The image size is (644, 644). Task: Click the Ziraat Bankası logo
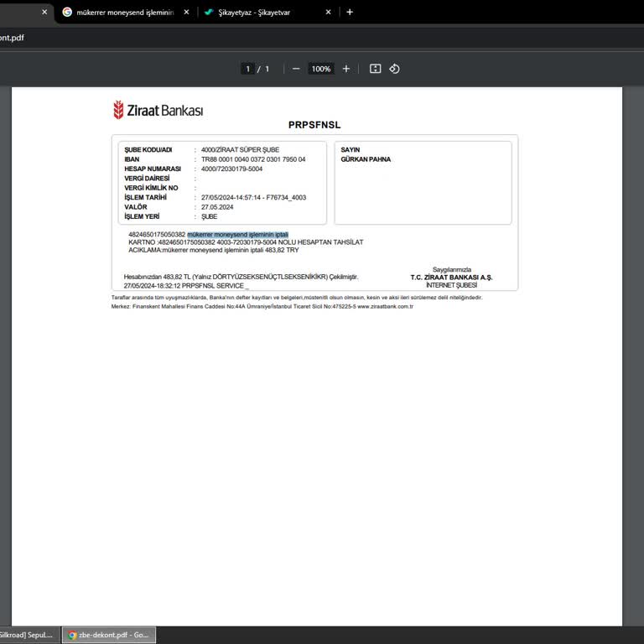click(x=158, y=110)
